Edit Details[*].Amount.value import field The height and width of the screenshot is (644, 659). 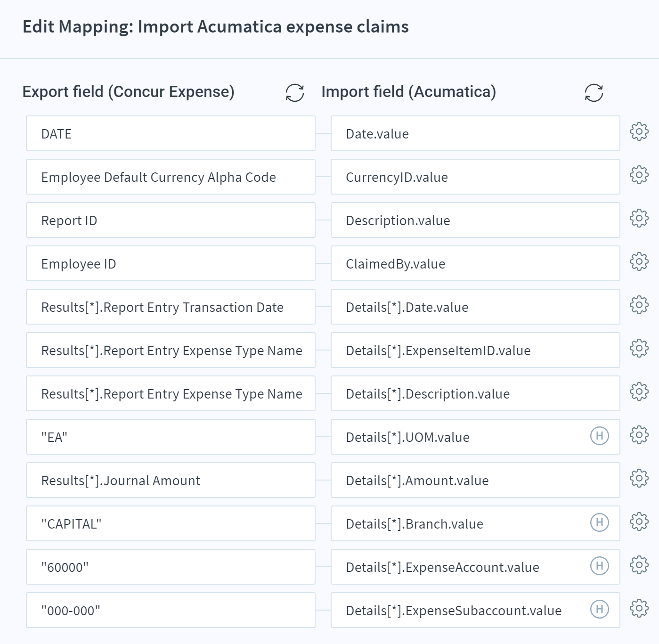point(475,480)
